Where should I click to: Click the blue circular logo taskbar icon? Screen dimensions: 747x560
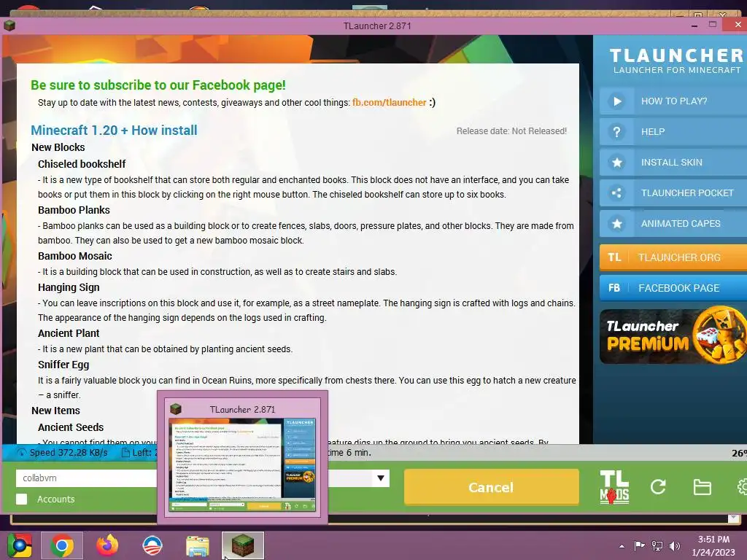point(152,545)
